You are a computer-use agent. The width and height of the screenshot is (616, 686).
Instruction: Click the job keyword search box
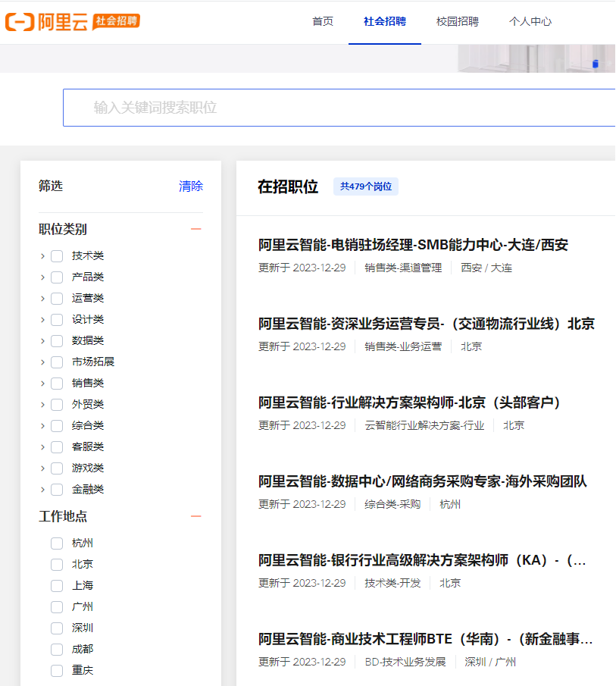coord(341,108)
